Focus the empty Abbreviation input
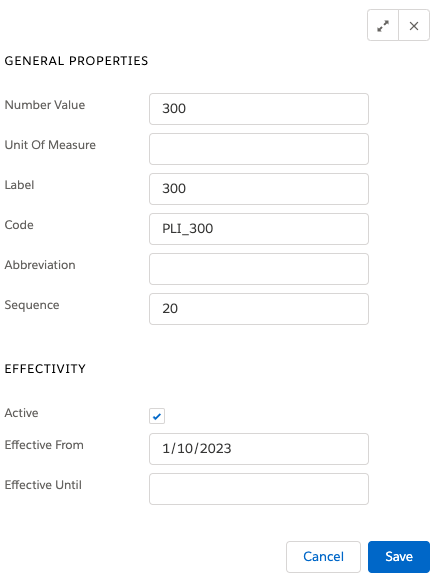Screen dimensions: 436x578 click(259, 269)
